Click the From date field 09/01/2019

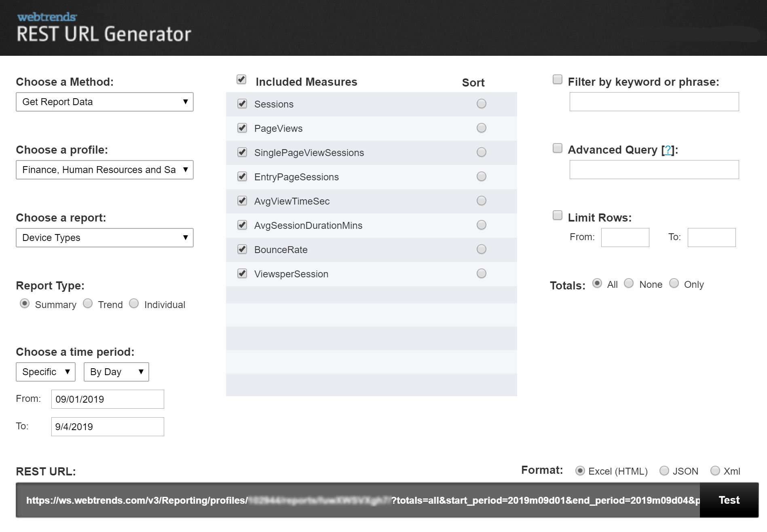point(108,399)
